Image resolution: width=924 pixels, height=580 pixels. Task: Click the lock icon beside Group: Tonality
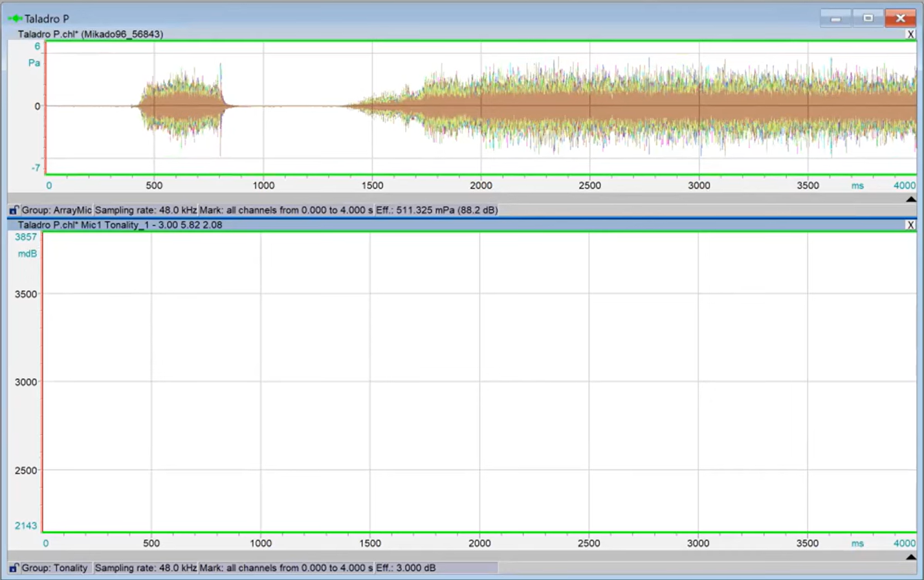14,568
